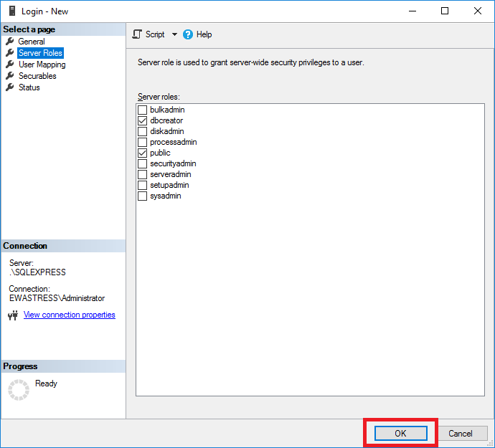
Task: Expand the Script dropdown arrow
Action: coord(174,34)
